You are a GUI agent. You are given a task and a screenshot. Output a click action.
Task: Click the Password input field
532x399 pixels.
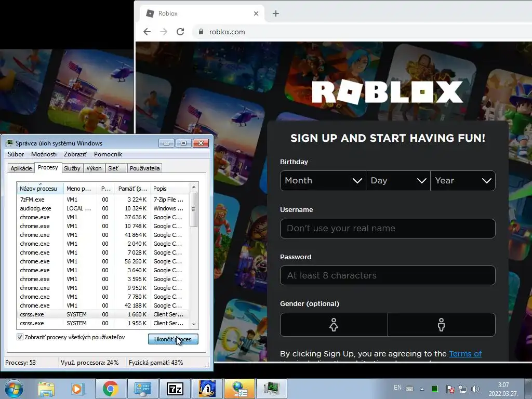pyautogui.click(x=388, y=275)
